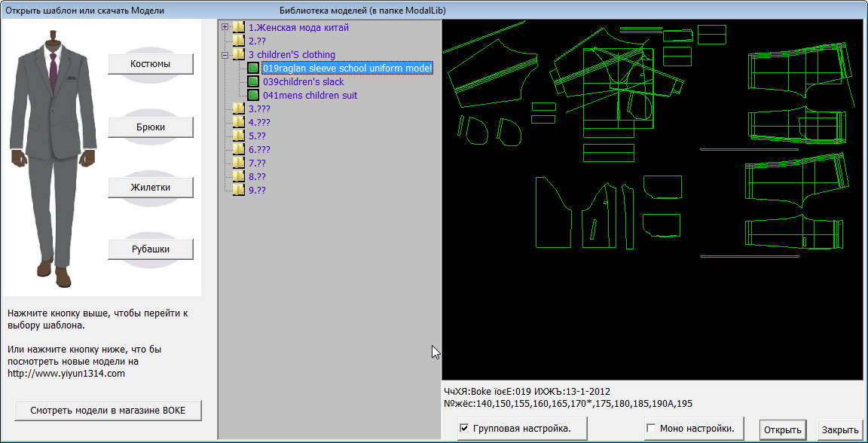Click the folder icon next to 5.??
Viewport: 868px width, 443px height.
[x=239, y=136]
